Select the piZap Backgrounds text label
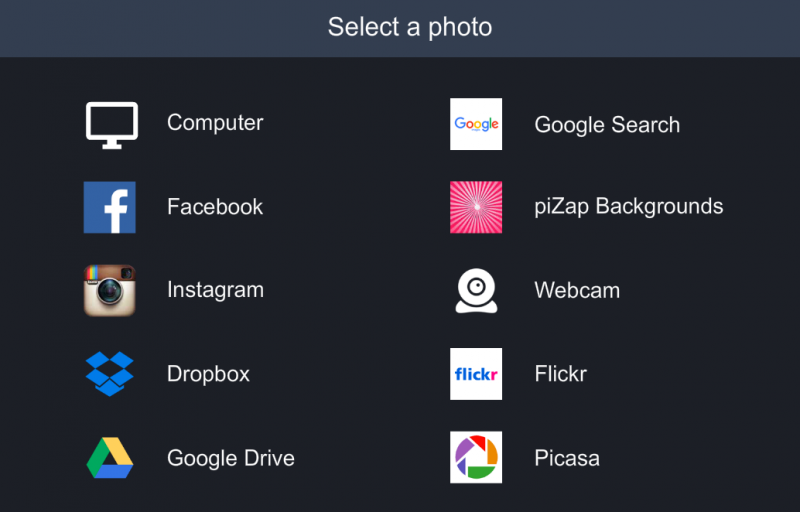Screen dimensions: 800x512 pos(629,207)
